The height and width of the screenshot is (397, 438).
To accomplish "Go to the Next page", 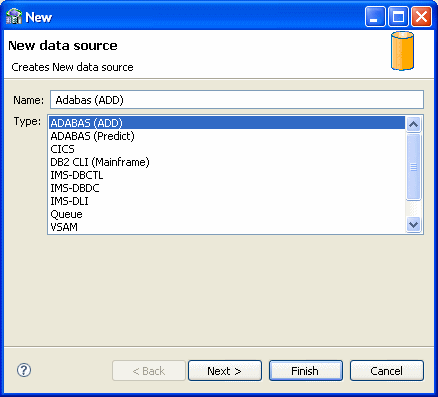I will [225, 371].
